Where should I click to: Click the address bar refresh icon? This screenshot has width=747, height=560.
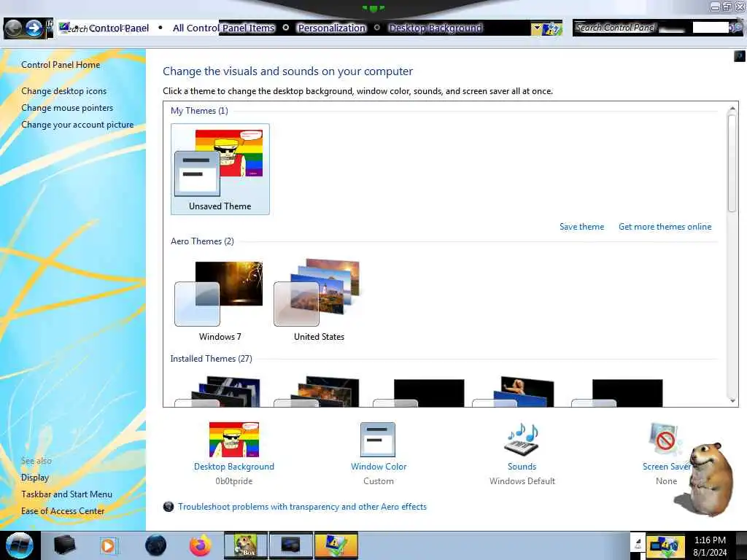point(552,28)
